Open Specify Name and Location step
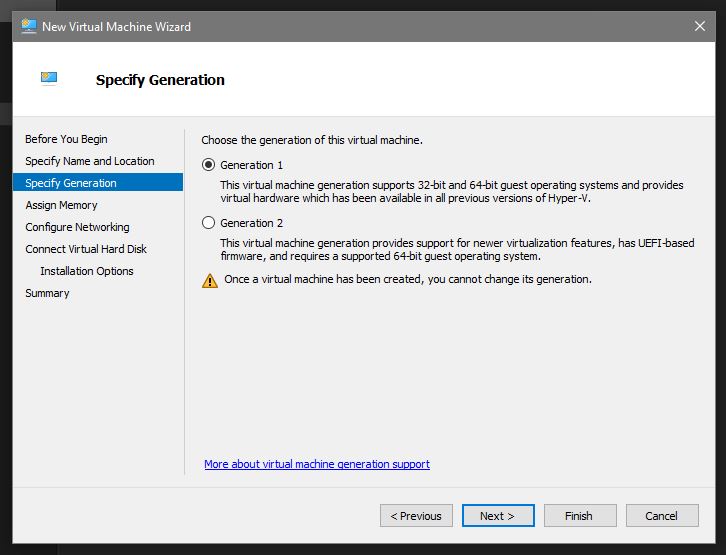Viewport: 726px width, 555px height. point(90,161)
